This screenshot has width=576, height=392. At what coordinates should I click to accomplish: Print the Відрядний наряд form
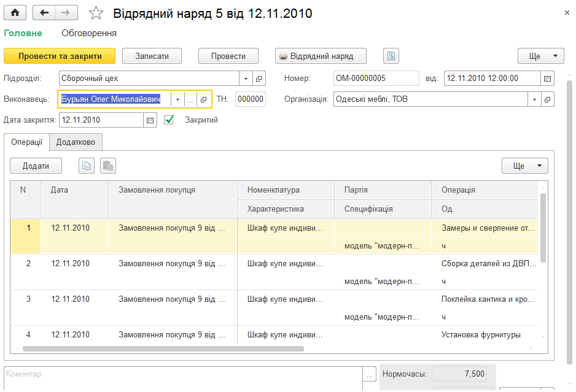pos(321,56)
